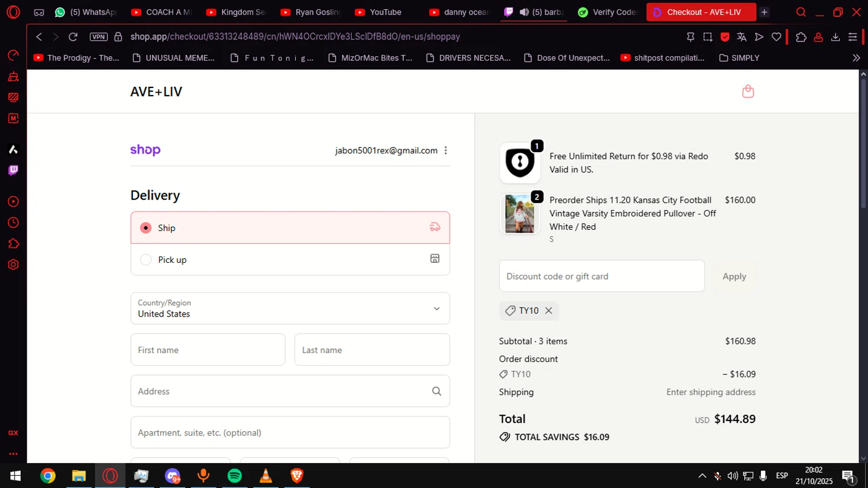Open GX Corner at sidebar bottom
This screenshot has width=868, height=488.
tap(13, 433)
